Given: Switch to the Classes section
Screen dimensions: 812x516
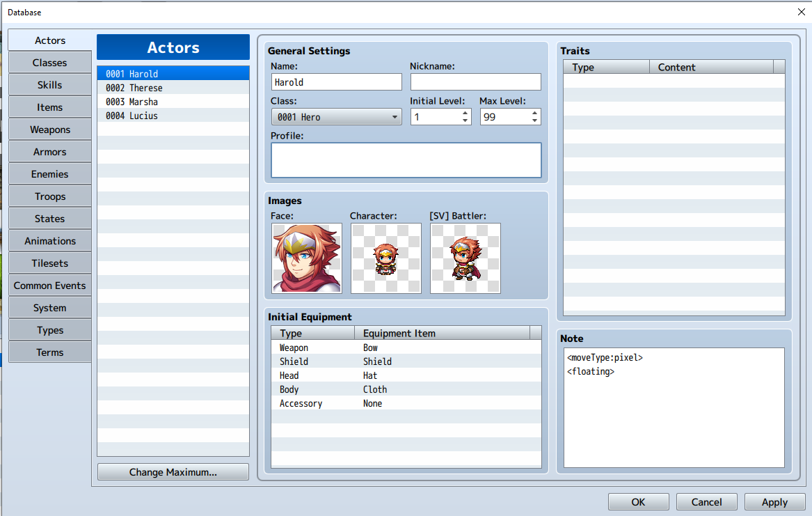Looking at the screenshot, I should click(49, 62).
